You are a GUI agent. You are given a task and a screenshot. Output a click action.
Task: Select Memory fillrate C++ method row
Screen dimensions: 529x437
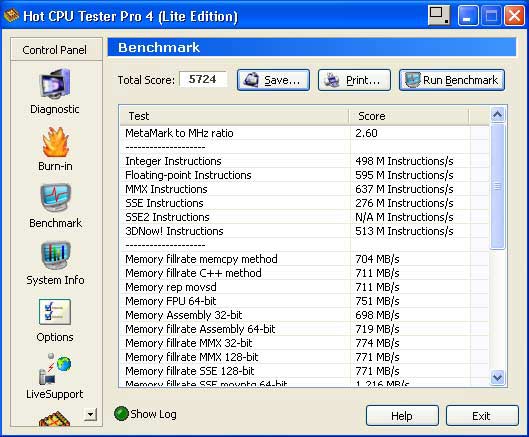[x=304, y=273]
